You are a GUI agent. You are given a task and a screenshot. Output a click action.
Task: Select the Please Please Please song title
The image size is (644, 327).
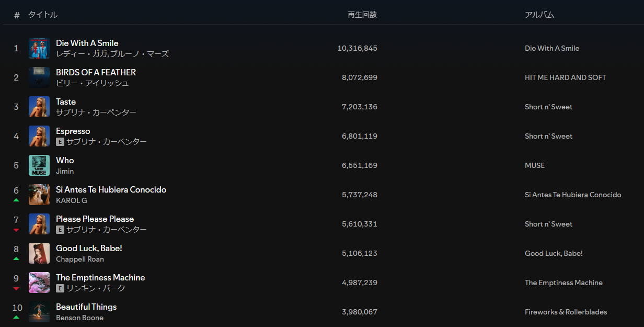[x=95, y=219]
